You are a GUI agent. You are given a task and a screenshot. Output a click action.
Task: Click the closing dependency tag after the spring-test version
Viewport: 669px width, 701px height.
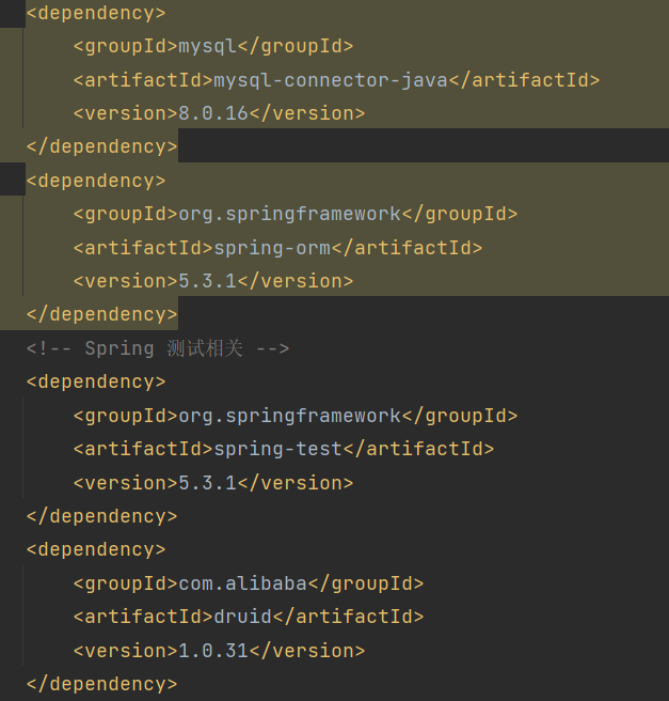pos(102,517)
